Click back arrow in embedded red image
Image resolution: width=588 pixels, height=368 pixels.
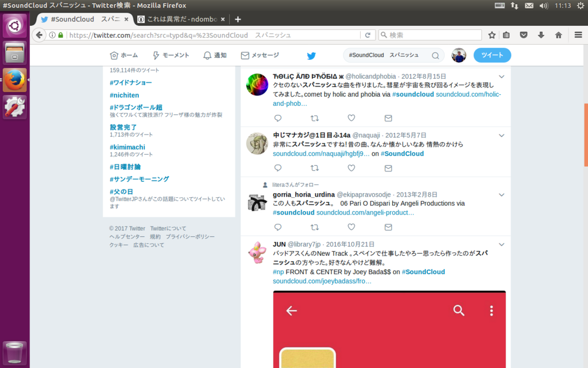click(x=291, y=310)
